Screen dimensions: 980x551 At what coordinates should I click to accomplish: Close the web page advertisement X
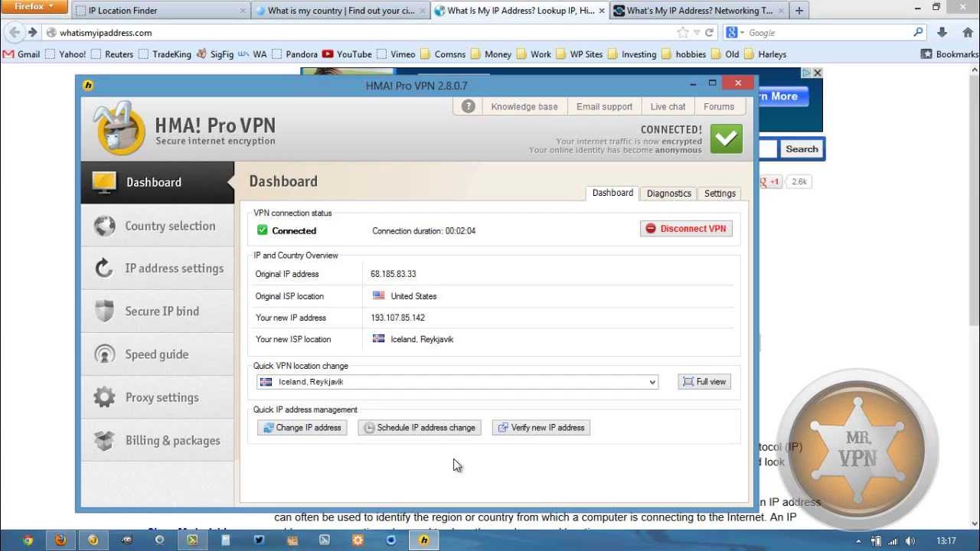(x=817, y=73)
